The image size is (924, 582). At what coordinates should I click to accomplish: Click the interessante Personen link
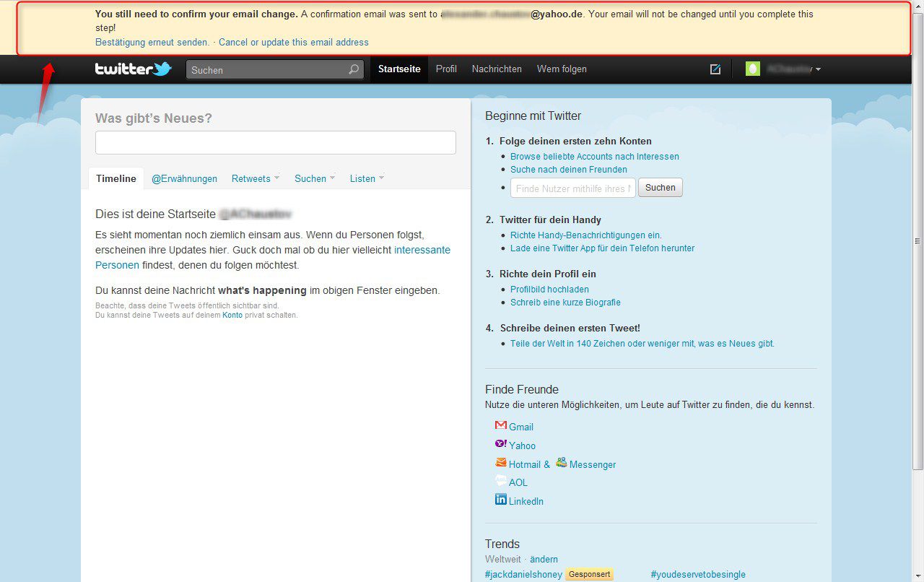coord(422,250)
